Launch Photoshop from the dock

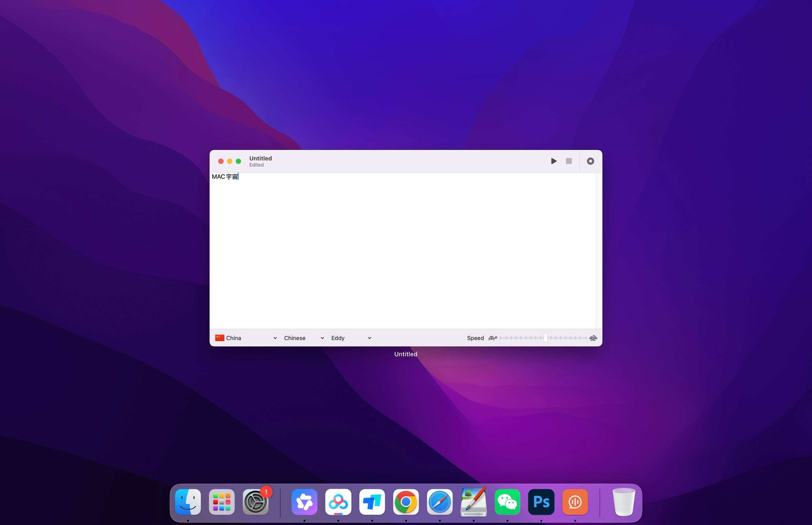(x=541, y=502)
